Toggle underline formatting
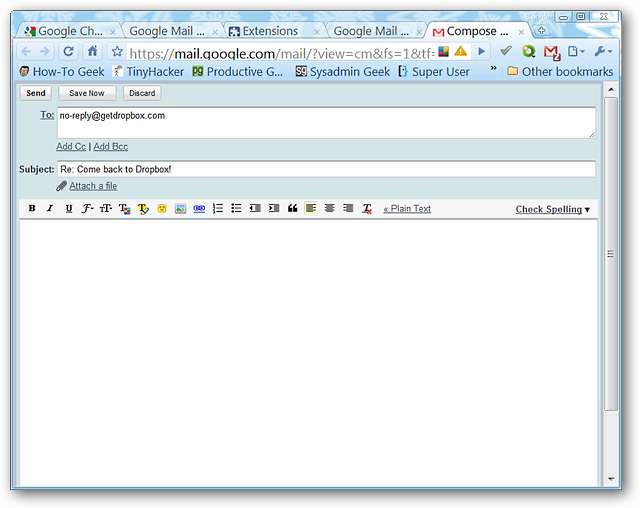 coord(69,209)
